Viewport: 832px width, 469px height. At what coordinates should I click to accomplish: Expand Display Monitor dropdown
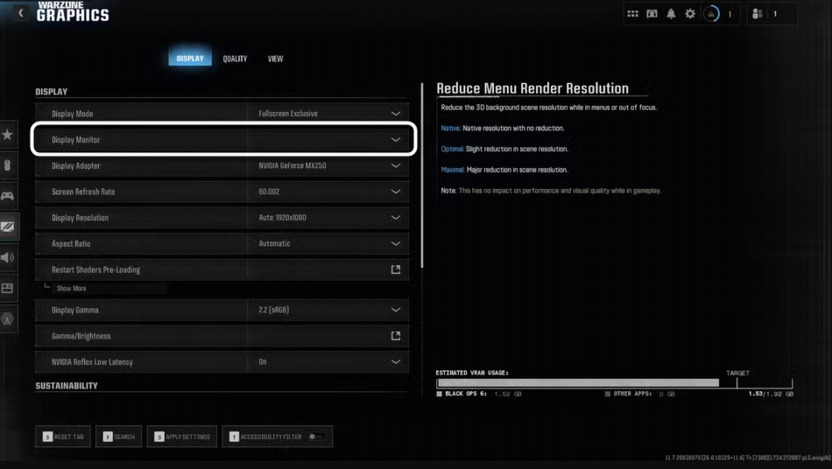(395, 140)
